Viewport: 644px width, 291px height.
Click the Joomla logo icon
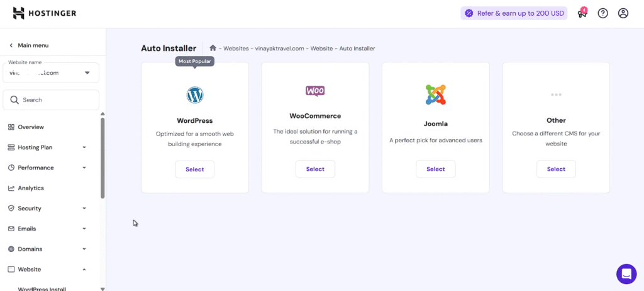[435, 94]
